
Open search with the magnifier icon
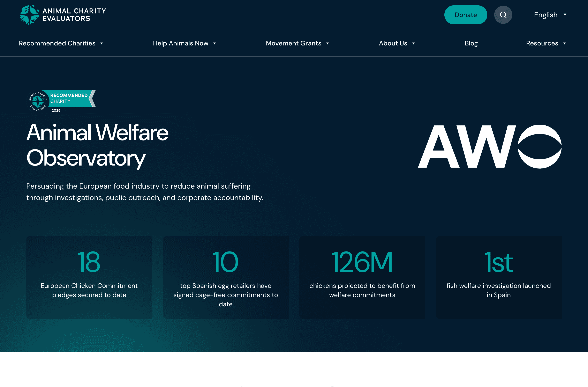503,15
